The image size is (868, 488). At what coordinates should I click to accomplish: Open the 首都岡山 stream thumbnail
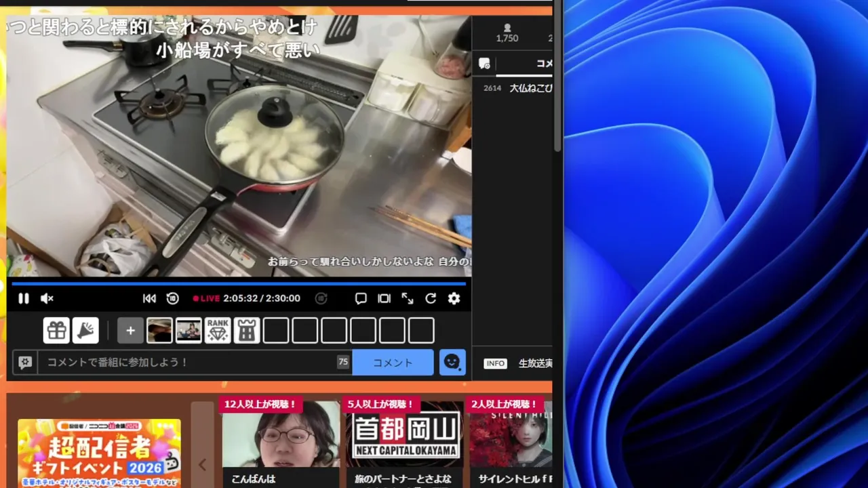pyautogui.click(x=405, y=434)
